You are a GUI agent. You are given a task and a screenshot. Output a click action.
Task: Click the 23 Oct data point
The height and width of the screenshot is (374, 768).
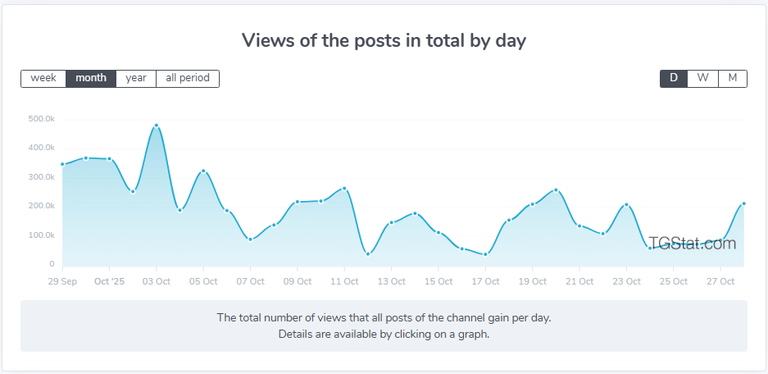[626, 205]
